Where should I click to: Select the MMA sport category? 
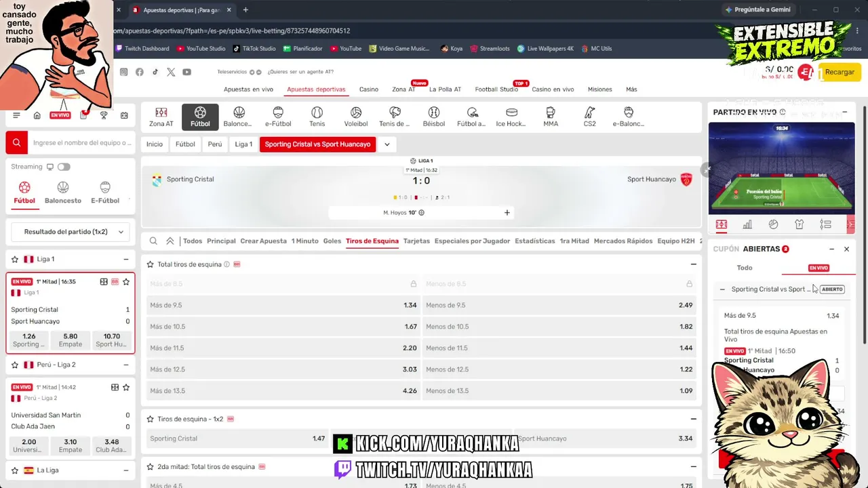click(x=551, y=117)
